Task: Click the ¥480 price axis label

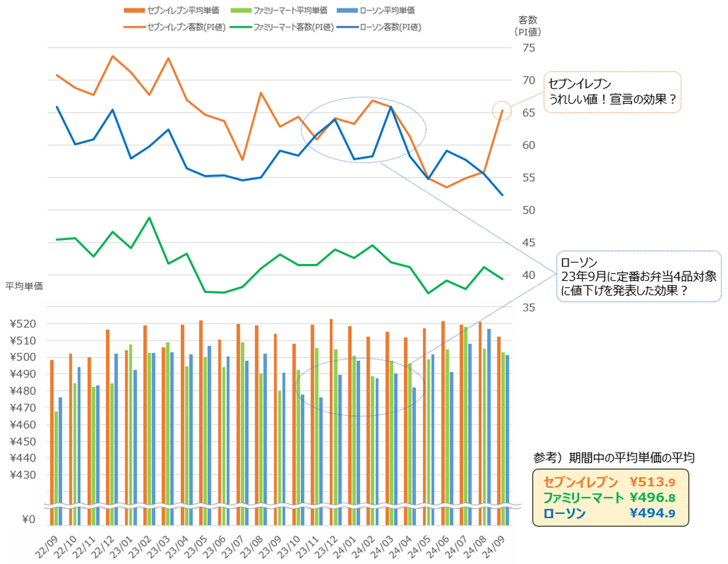Action: click(24, 391)
